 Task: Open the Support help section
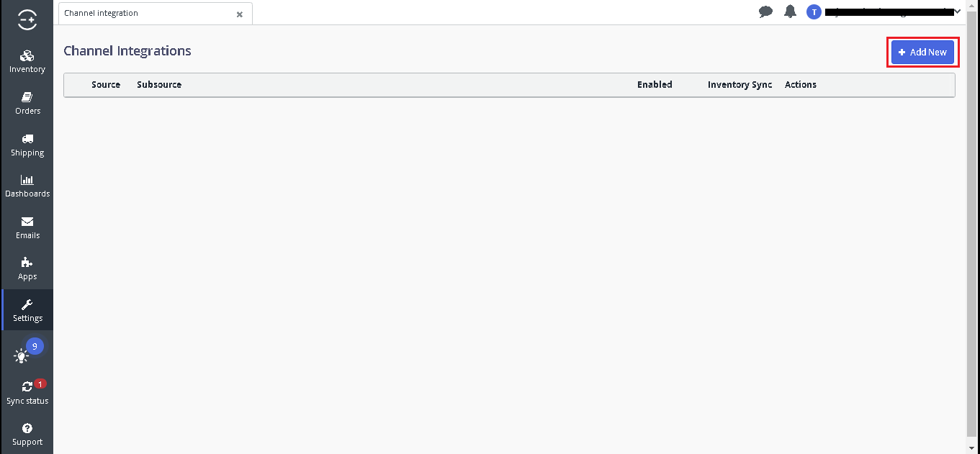pos(27,435)
